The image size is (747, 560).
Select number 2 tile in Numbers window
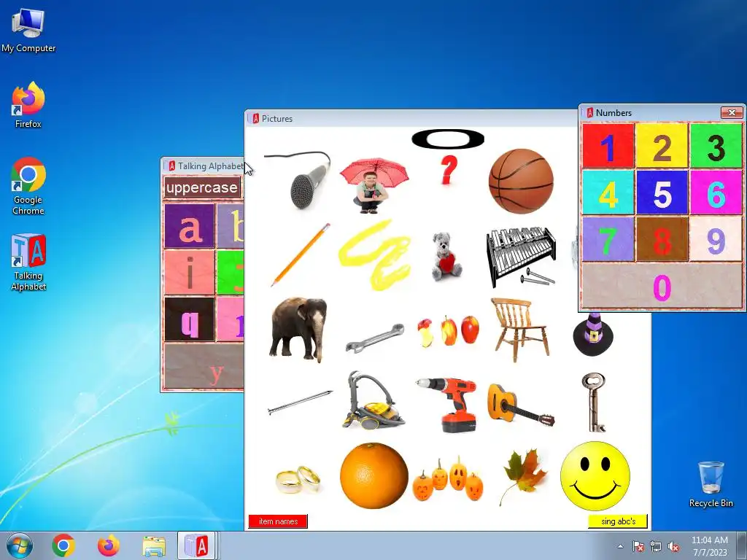click(662, 146)
